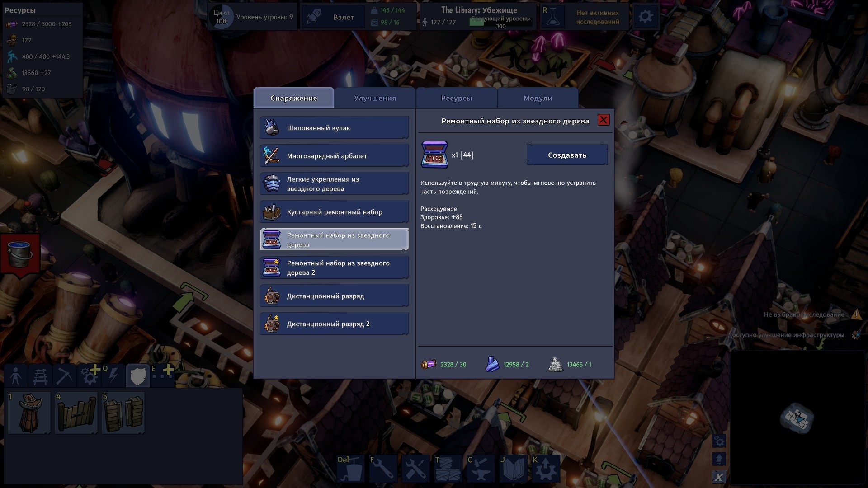Viewport: 868px width, 488px height.
Task: Select the pickaxe build category
Action: point(64,376)
